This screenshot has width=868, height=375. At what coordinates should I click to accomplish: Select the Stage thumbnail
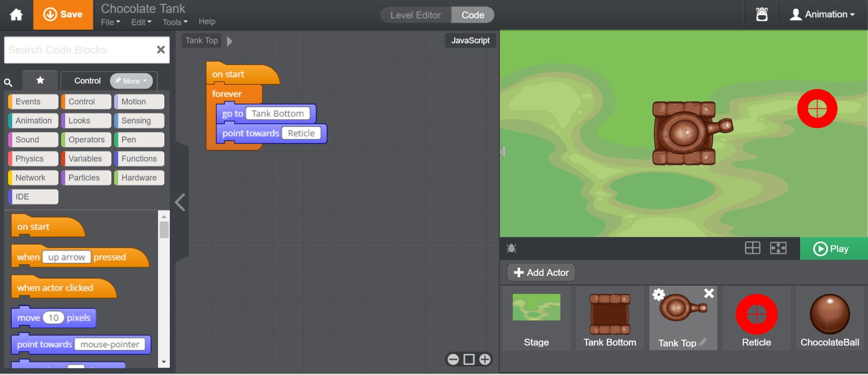536,318
